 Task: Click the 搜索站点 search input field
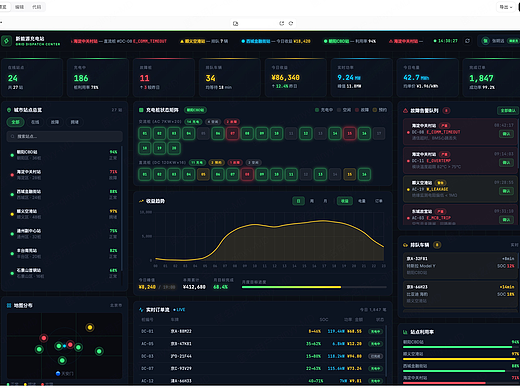pos(64,136)
